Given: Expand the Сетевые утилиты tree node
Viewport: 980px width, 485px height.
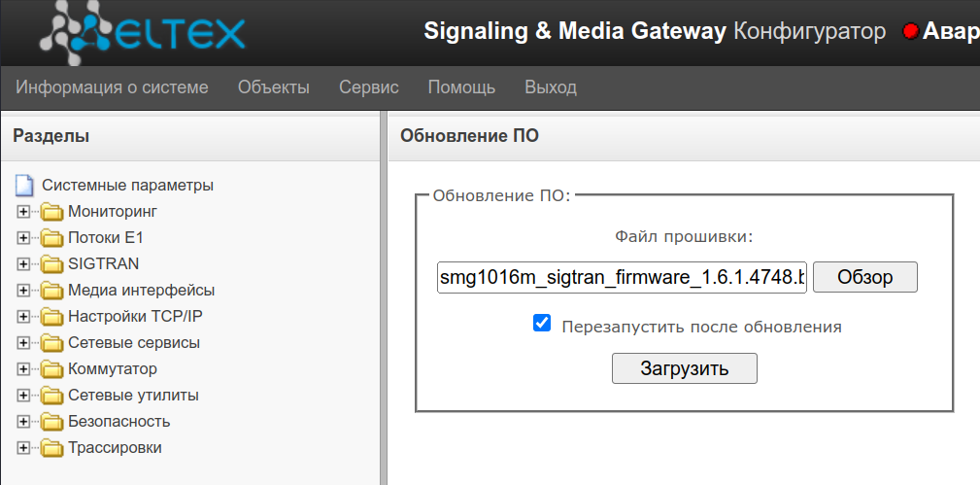Looking at the screenshot, I should [24, 396].
